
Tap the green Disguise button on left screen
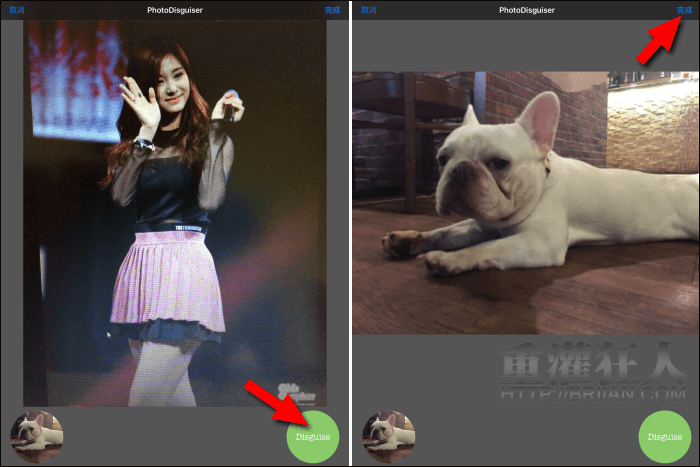click(x=313, y=436)
